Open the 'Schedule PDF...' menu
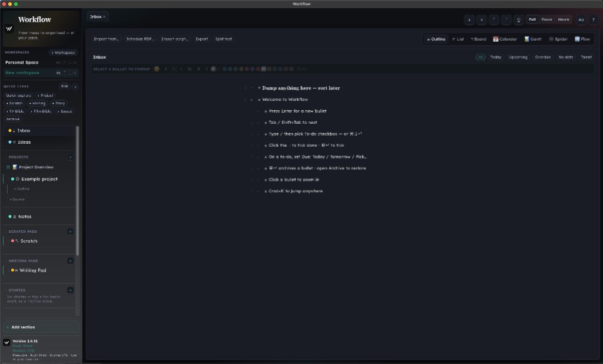Image resolution: width=603 pixels, height=364 pixels. tap(140, 39)
